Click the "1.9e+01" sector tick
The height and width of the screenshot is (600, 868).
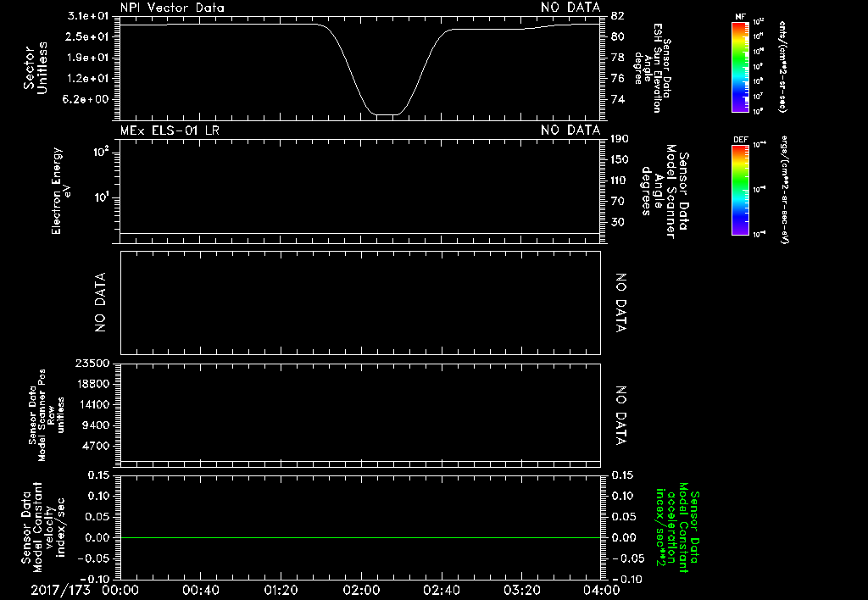[88, 58]
